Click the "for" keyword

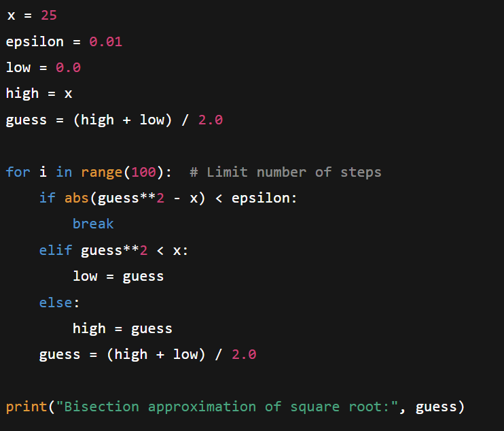pos(18,172)
